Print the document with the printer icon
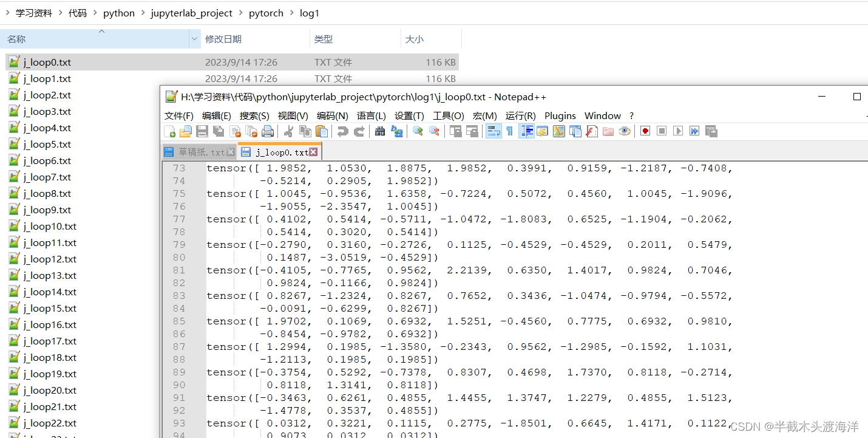 [x=268, y=131]
